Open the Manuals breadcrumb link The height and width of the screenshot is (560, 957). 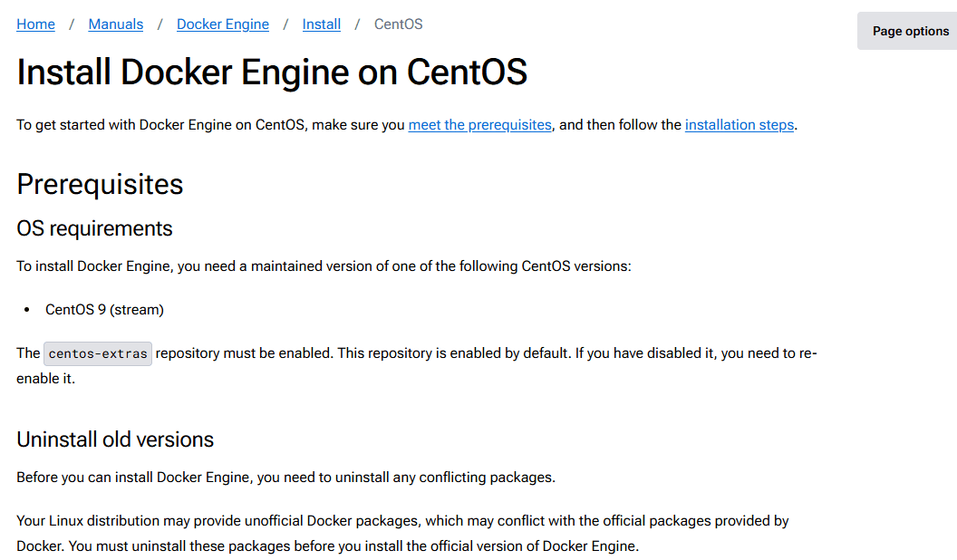point(115,24)
